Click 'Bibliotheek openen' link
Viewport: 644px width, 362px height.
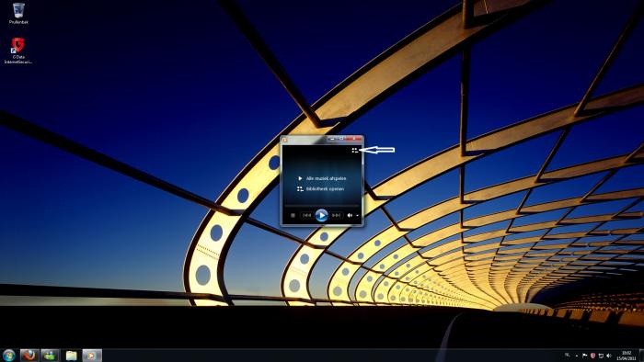(x=325, y=189)
